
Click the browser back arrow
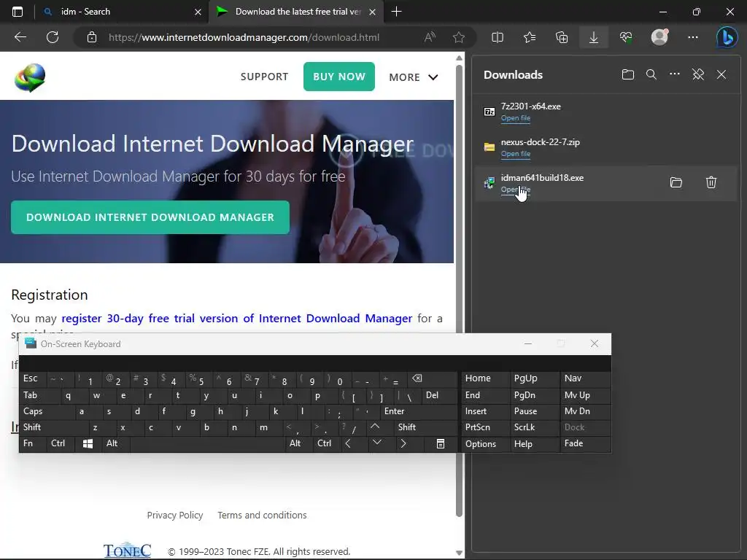tap(20, 37)
